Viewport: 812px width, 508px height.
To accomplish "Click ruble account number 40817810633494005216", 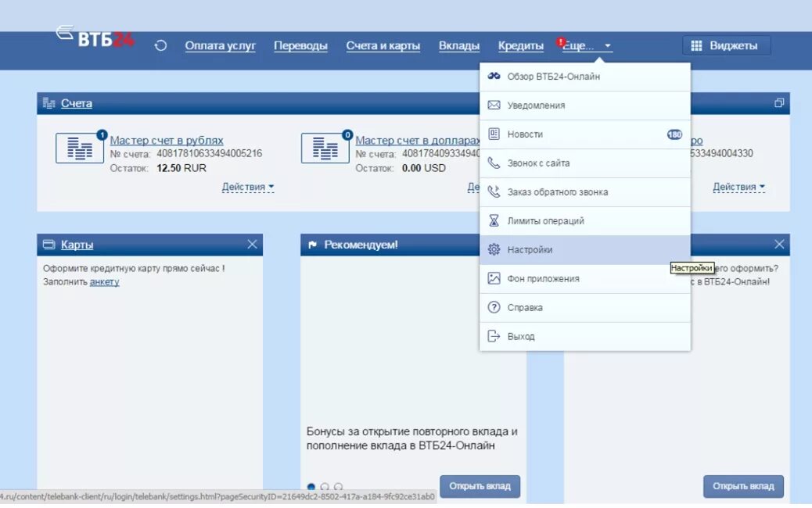I will coord(209,154).
